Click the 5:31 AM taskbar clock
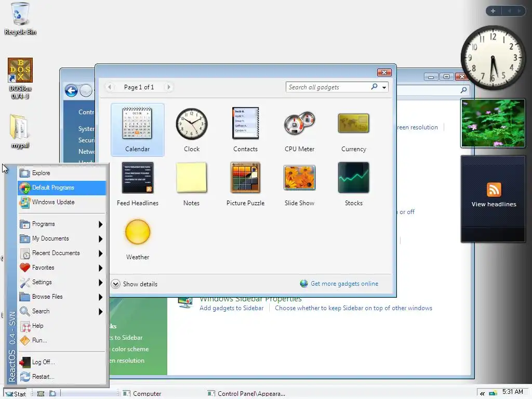 point(512,392)
